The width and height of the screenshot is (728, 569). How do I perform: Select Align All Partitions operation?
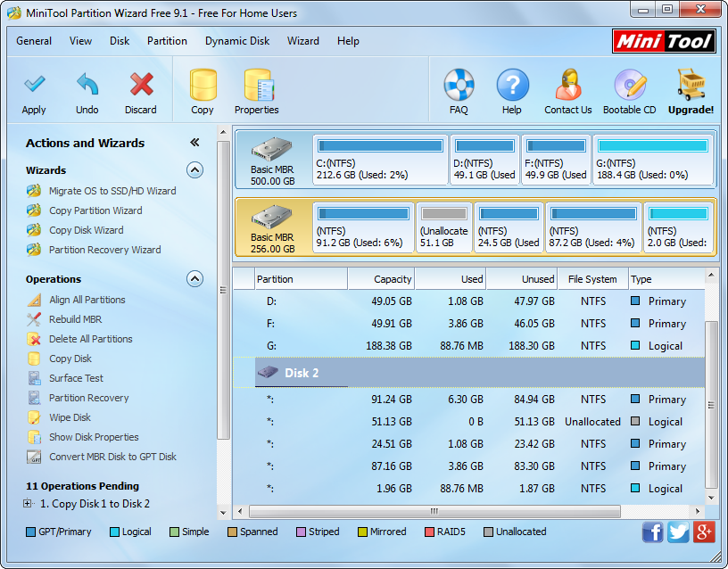(87, 300)
